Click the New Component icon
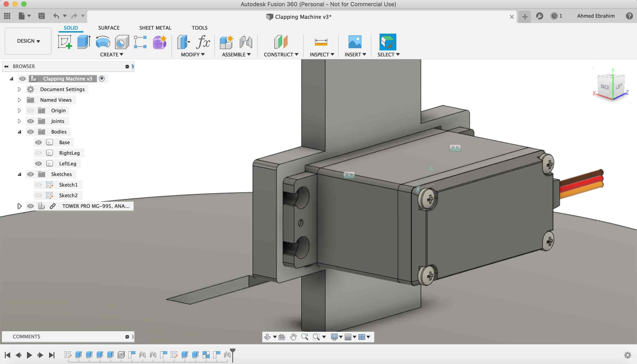637x364 pixels. click(x=226, y=42)
